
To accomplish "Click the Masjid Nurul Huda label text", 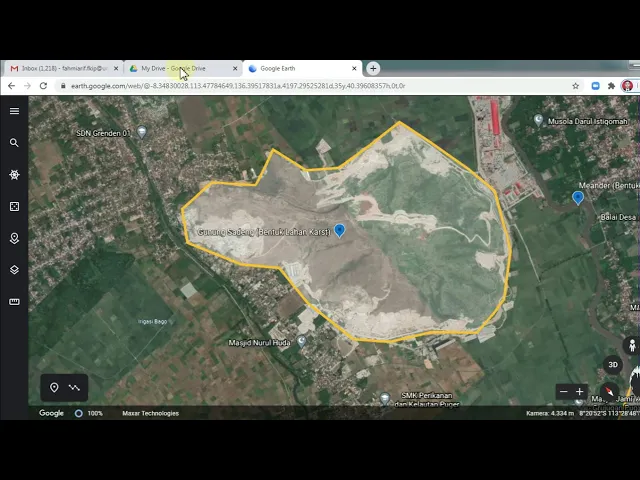I will (259, 342).
